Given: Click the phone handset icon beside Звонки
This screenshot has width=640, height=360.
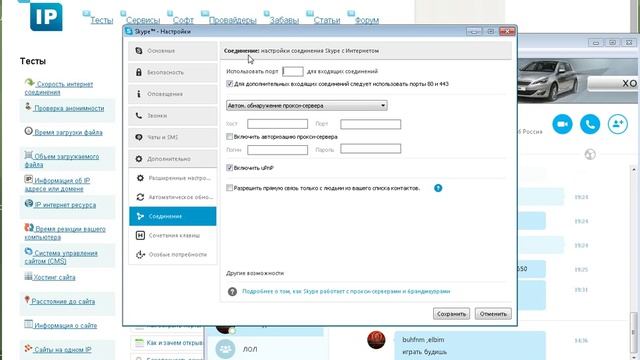Looking at the screenshot, I should pos(139,116).
